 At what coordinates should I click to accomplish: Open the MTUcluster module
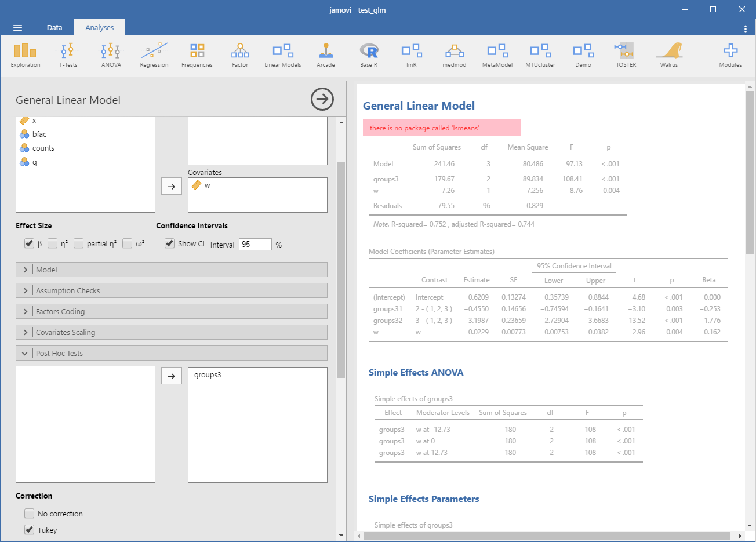[x=540, y=55]
